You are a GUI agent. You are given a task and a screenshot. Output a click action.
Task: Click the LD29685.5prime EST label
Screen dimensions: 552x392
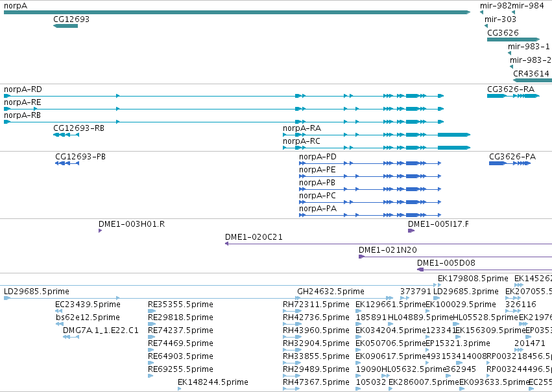[x=36, y=292]
